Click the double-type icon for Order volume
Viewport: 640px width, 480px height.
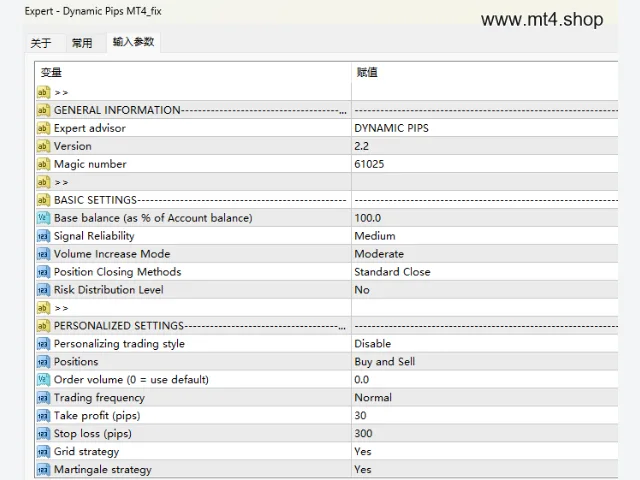point(43,380)
